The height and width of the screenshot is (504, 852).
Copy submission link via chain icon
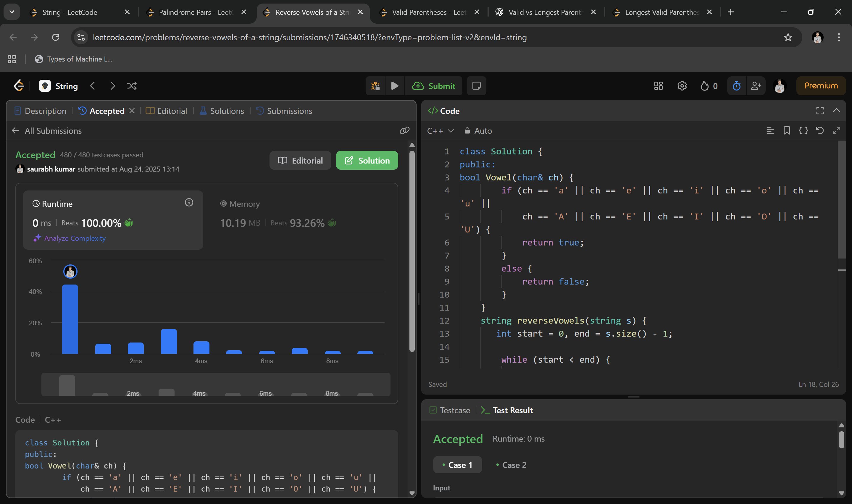404,131
